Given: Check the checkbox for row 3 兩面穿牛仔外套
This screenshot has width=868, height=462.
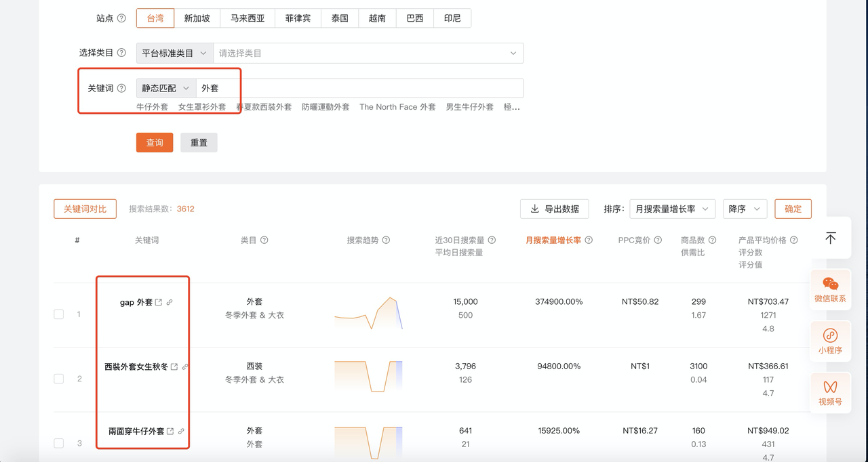Looking at the screenshot, I should coord(59,443).
